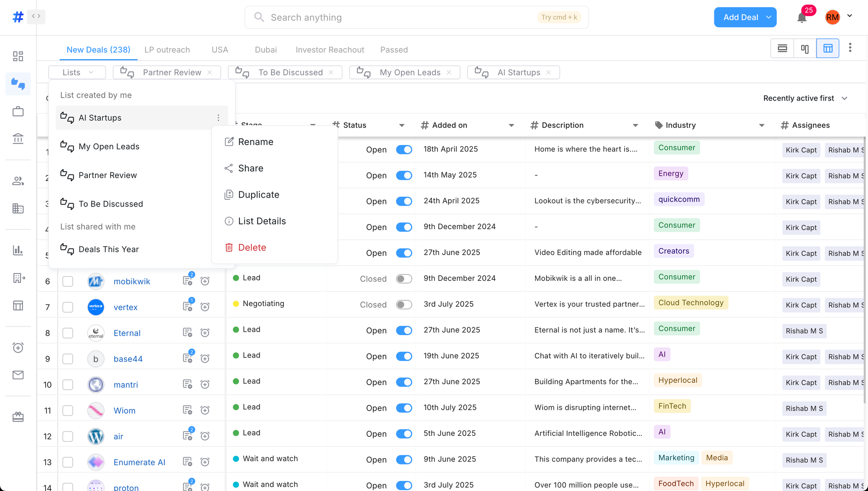Open the Add Deal dropdown arrow

769,17
